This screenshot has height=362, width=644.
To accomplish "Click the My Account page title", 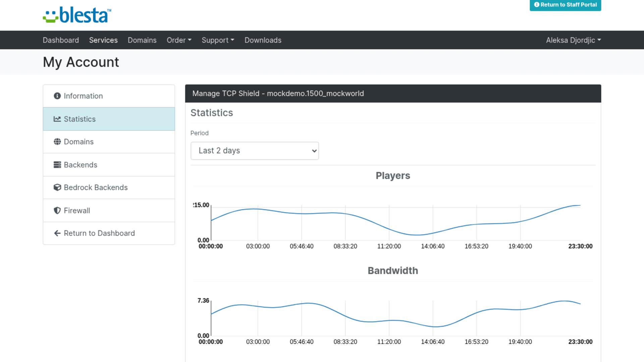I will pos(81,62).
